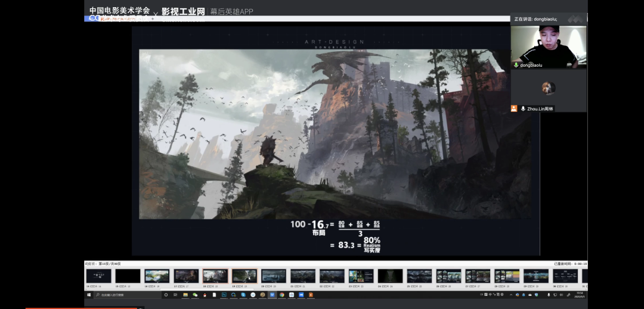Select slide 21 thumbnail
644x309 pixels.
point(303,276)
